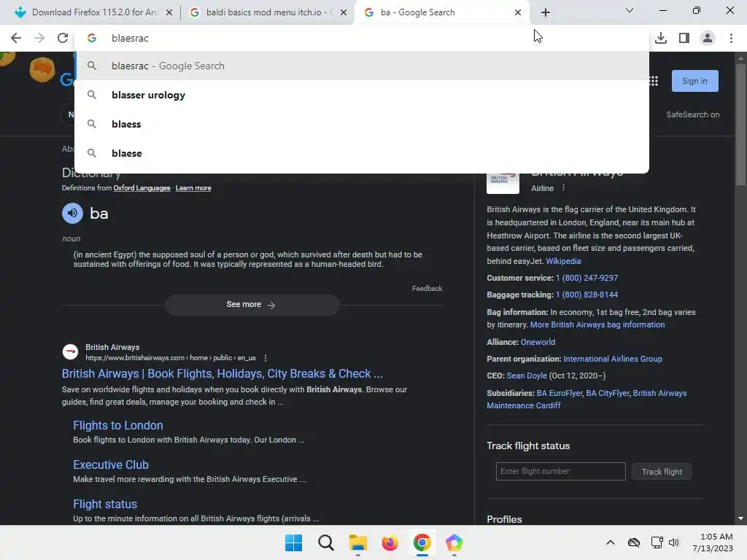Open the Oxford Languages link
This screenshot has height=560, width=747.
142,188
